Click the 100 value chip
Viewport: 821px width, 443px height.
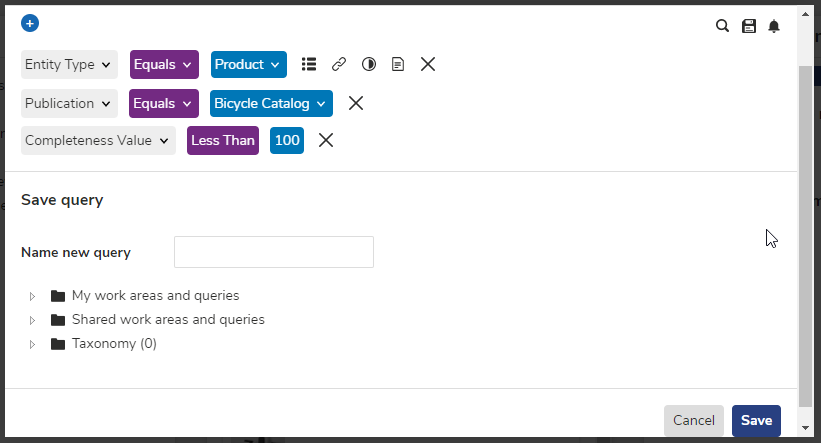[x=287, y=140]
